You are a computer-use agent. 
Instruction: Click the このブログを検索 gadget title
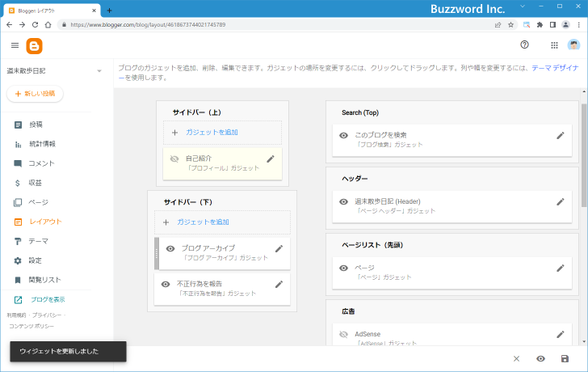coord(380,135)
